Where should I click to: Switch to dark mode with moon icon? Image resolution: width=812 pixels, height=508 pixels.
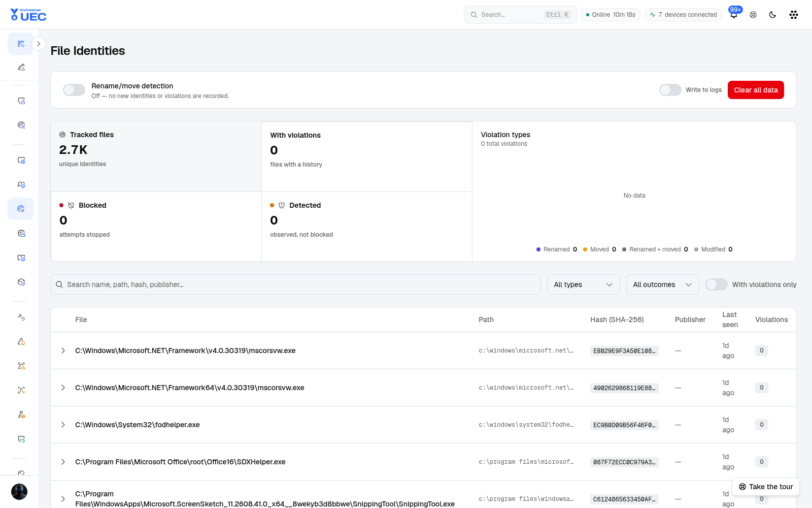(x=772, y=15)
